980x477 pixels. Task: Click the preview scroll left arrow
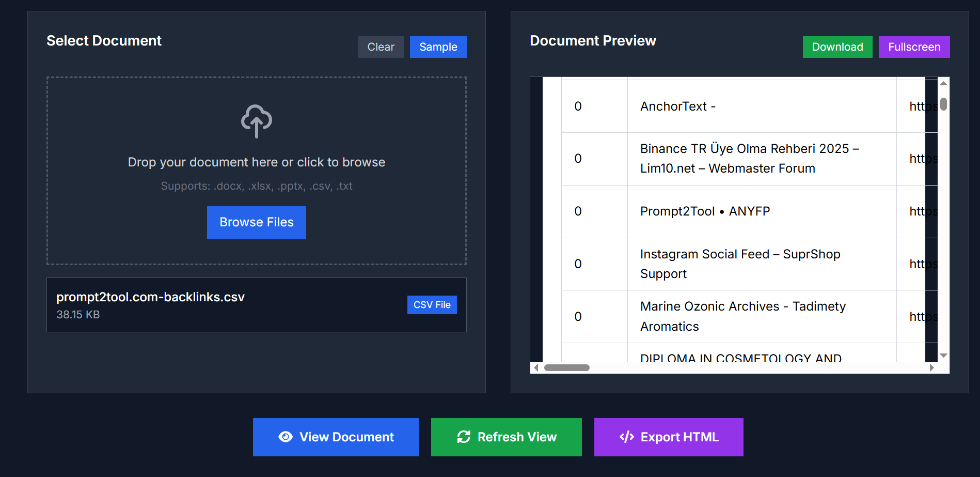click(536, 368)
